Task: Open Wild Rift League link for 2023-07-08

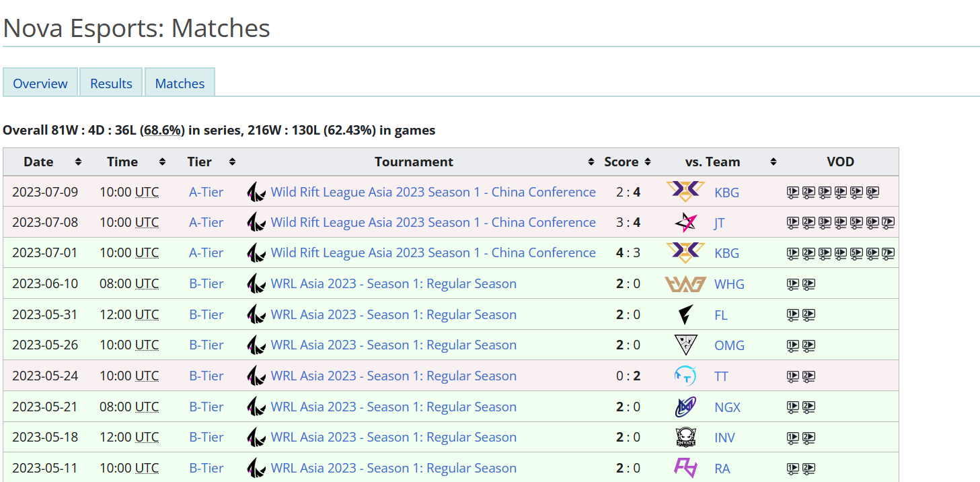Action: point(433,223)
